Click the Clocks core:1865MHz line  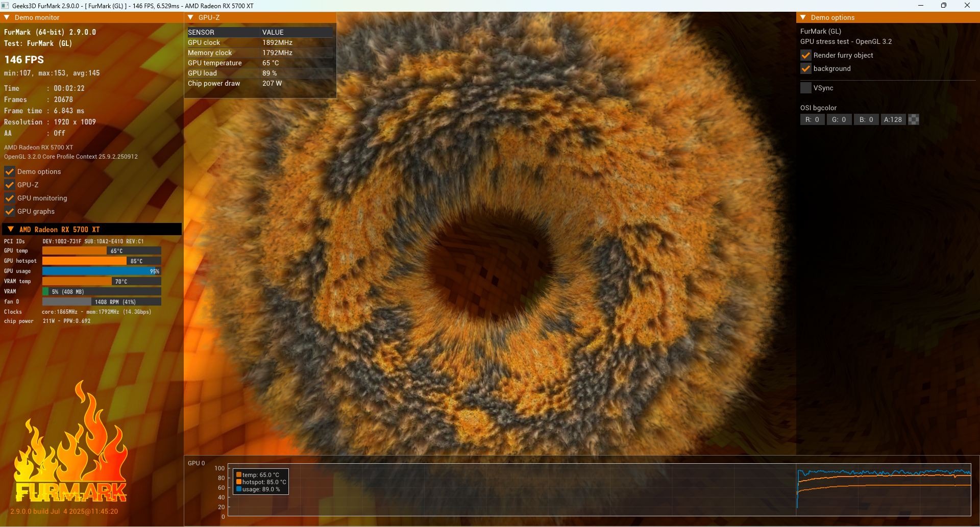[x=78, y=312]
